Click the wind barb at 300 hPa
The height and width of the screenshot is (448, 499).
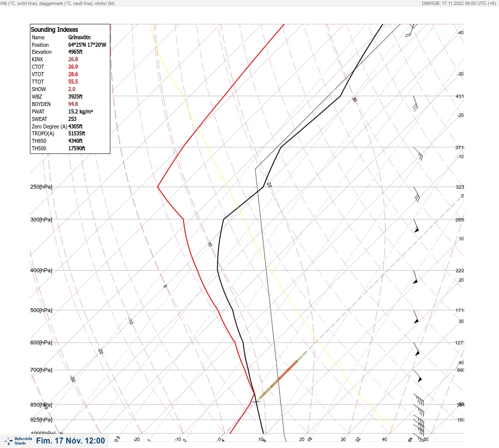[x=416, y=226]
